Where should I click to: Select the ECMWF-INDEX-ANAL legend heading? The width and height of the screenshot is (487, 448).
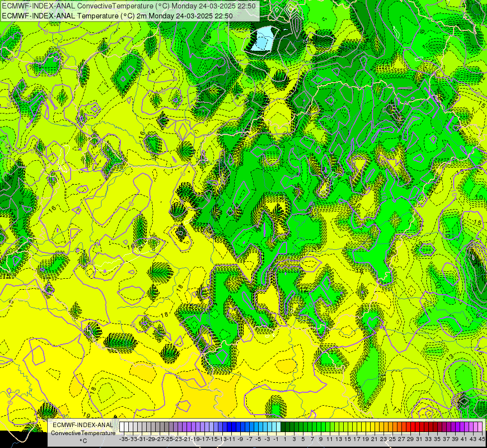pos(83,425)
